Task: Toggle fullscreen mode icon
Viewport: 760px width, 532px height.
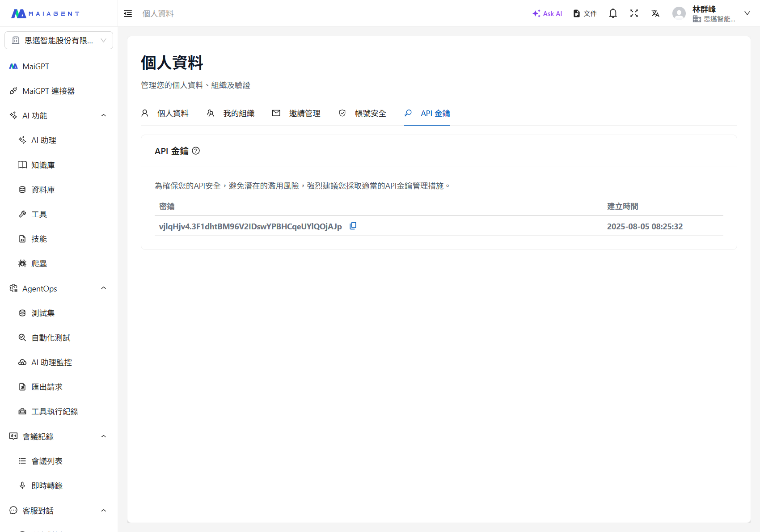Action: pos(634,13)
